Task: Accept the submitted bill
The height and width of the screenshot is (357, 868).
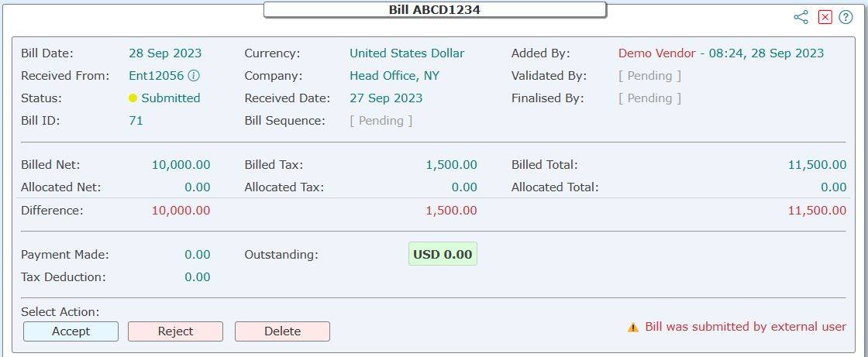Action: click(x=71, y=331)
